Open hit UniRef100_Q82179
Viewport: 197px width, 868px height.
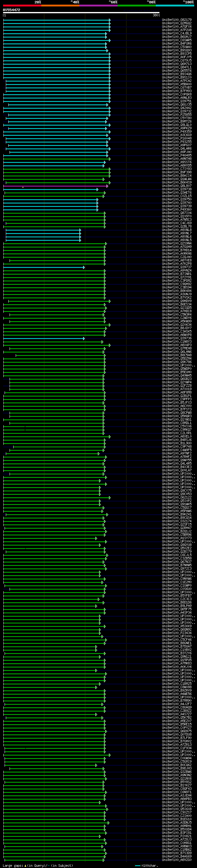pyautogui.click(x=177, y=20)
